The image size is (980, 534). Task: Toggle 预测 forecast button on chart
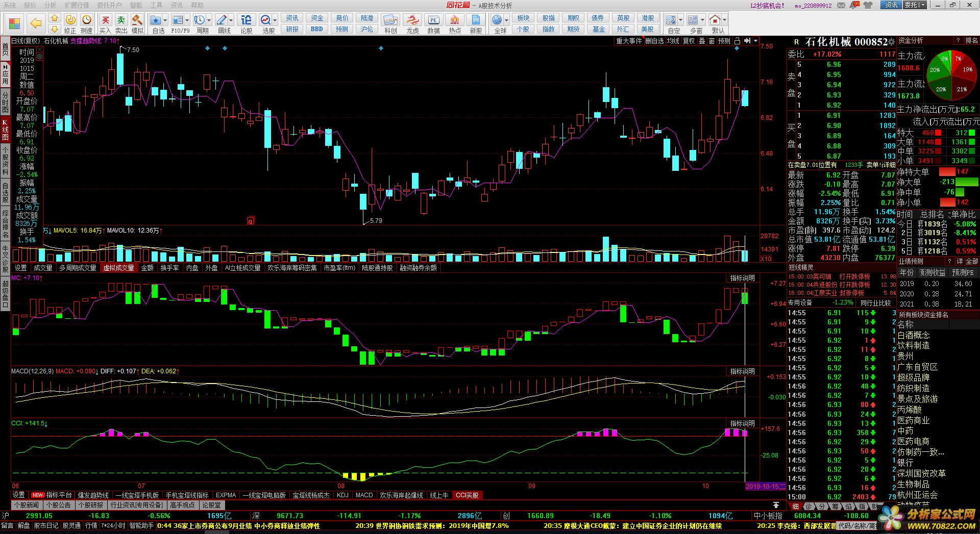click(724, 41)
